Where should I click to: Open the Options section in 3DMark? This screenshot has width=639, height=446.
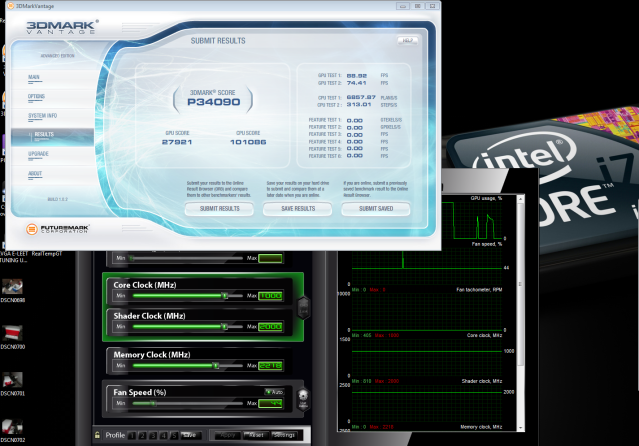click(37, 96)
